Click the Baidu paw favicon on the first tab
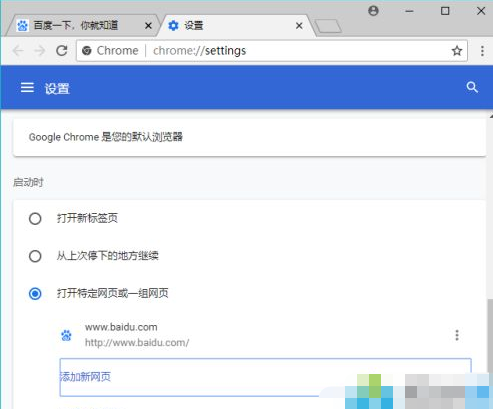This screenshot has height=409, width=493. 22,25
